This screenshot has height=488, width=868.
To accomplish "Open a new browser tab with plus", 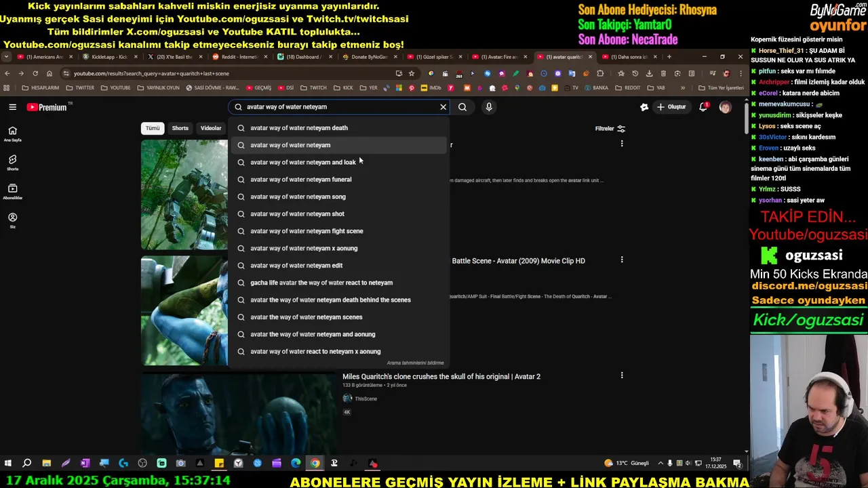I will pos(669,57).
